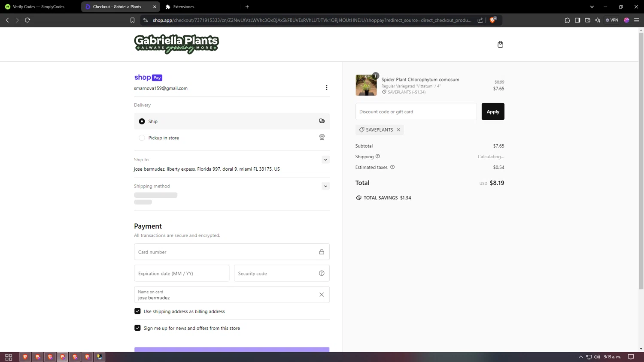The image size is (644, 362).
Task: Click the Estimated taxes info icon
Action: click(x=392, y=167)
